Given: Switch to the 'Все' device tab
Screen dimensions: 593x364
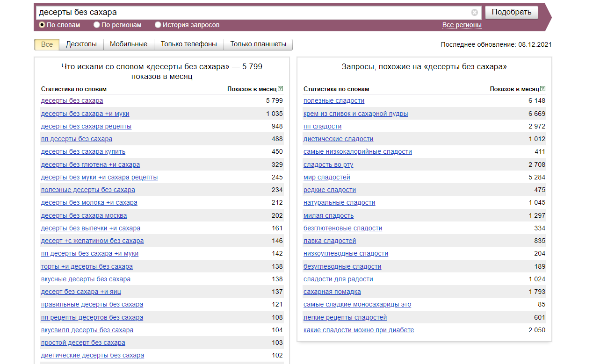Looking at the screenshot, I should coord(47,44).
